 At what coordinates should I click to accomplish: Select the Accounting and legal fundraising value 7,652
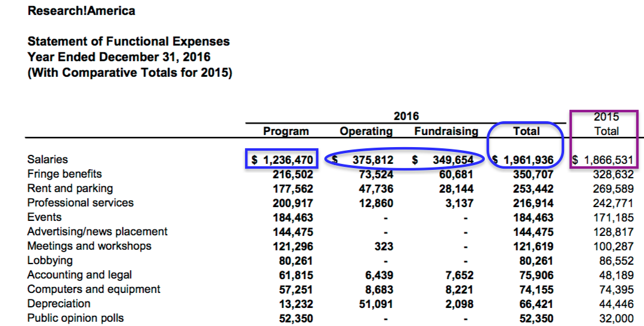point(459,275)
